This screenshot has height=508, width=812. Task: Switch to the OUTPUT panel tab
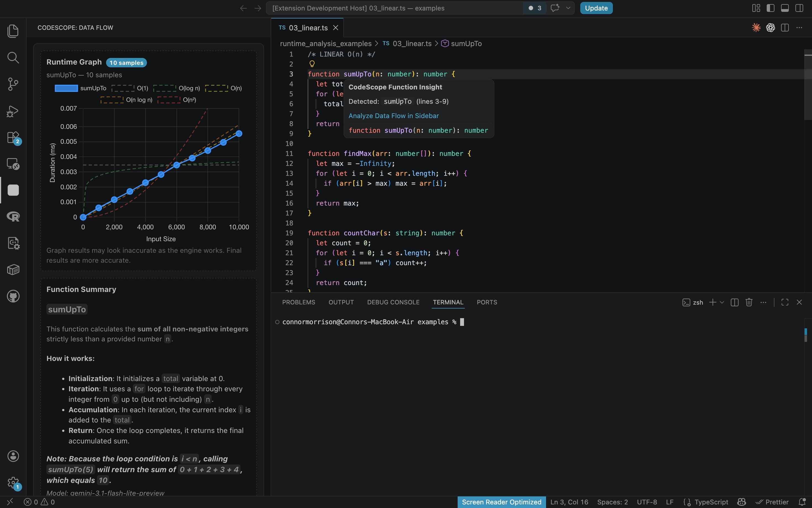coord(341,302)
